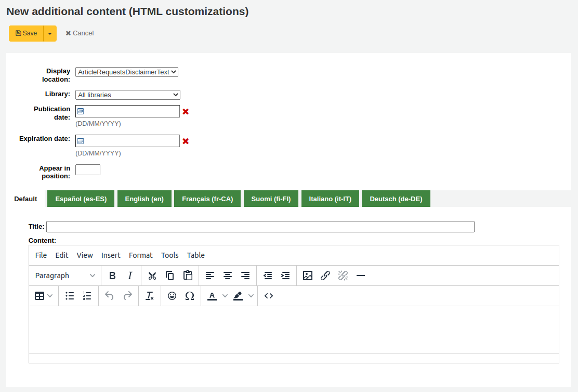578x392 pixels.
Task: Cut selected text with the scissors icon
Action: coord(152,276)
